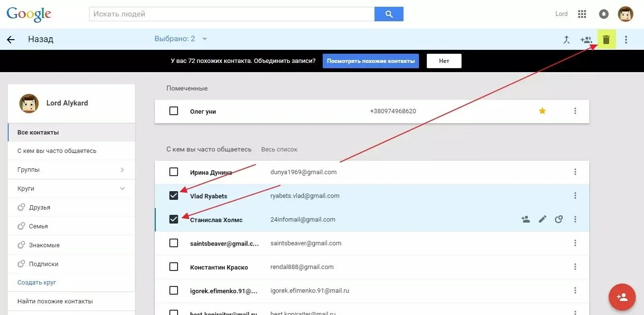Add Станислав Холмс to circles icon
Screen dimensions: 644x315
pos(559,219)
